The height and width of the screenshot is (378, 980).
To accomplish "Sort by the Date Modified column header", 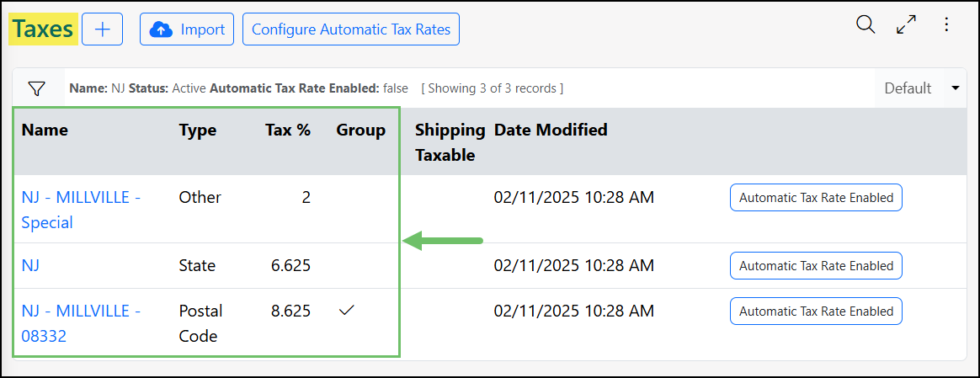I will pyautogui.click(x=551, y=130).
